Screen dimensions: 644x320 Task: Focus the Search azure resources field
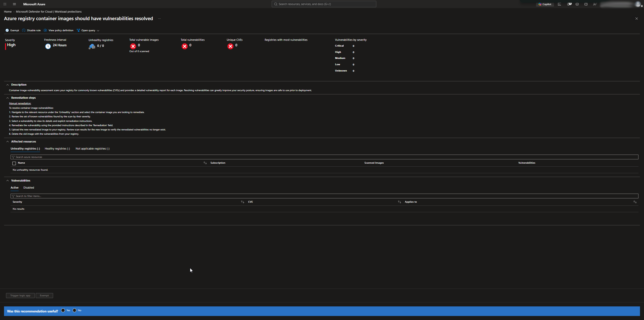point(325,157)
